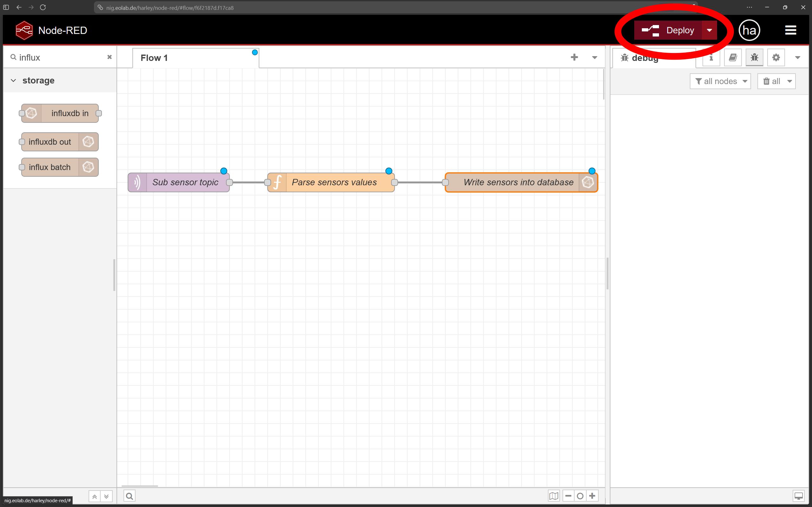Viewport: 812px width, 507px height.
Task: Select the Parse sensors values function node
Action: (331, 182)
